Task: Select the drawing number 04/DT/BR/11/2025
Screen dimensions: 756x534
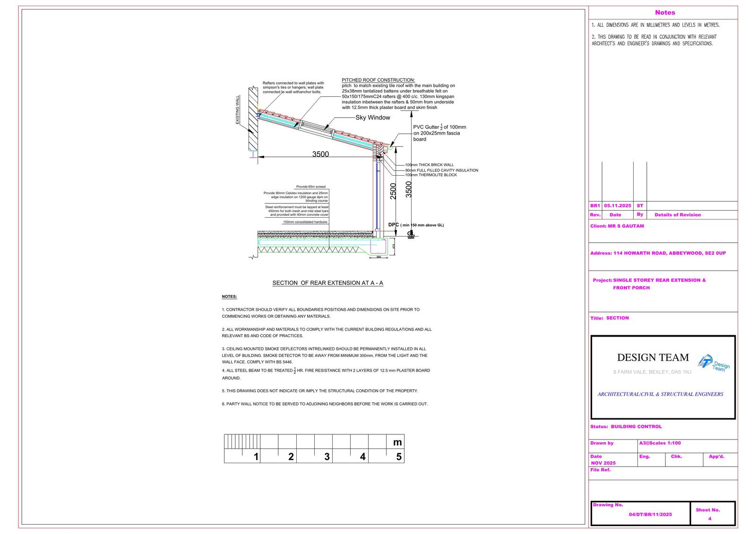Action: click(650, 514)
